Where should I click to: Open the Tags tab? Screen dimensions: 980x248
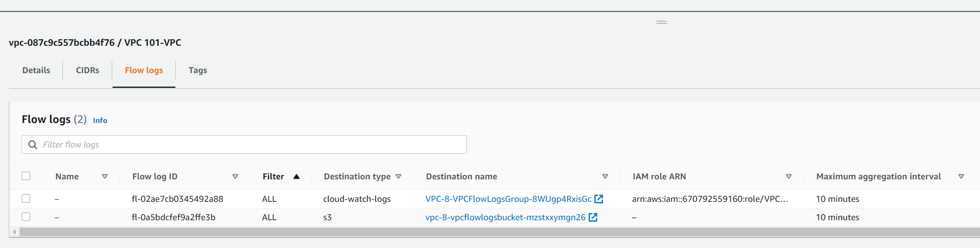(198, 70)
